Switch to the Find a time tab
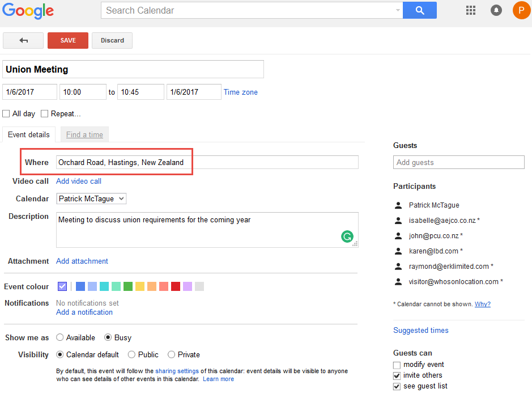 [x=84, y=134]
